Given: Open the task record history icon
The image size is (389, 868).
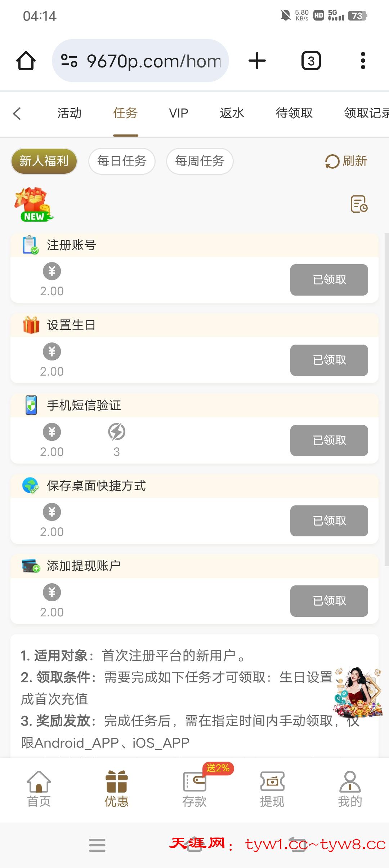Looking at the screenshot, I should pyautogui.click(x=359, y=204).
